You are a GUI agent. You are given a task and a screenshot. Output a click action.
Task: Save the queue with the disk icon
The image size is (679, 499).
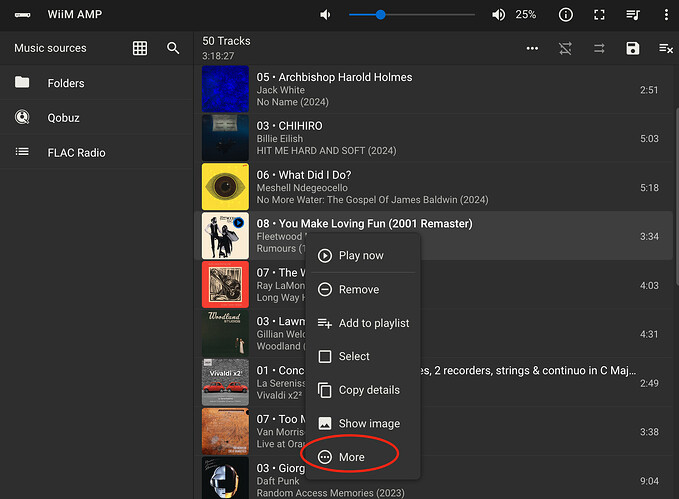tap(632, 48)
